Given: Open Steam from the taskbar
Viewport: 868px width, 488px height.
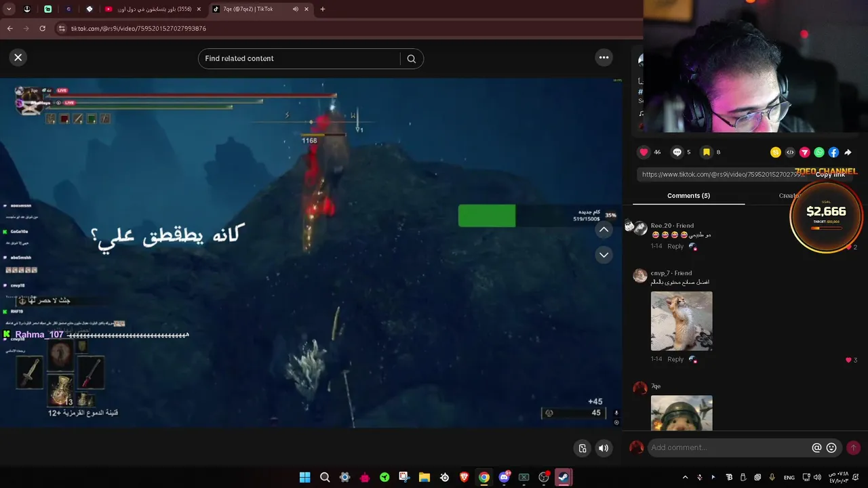Looking at the screenshot, I should tap(563, 477).
